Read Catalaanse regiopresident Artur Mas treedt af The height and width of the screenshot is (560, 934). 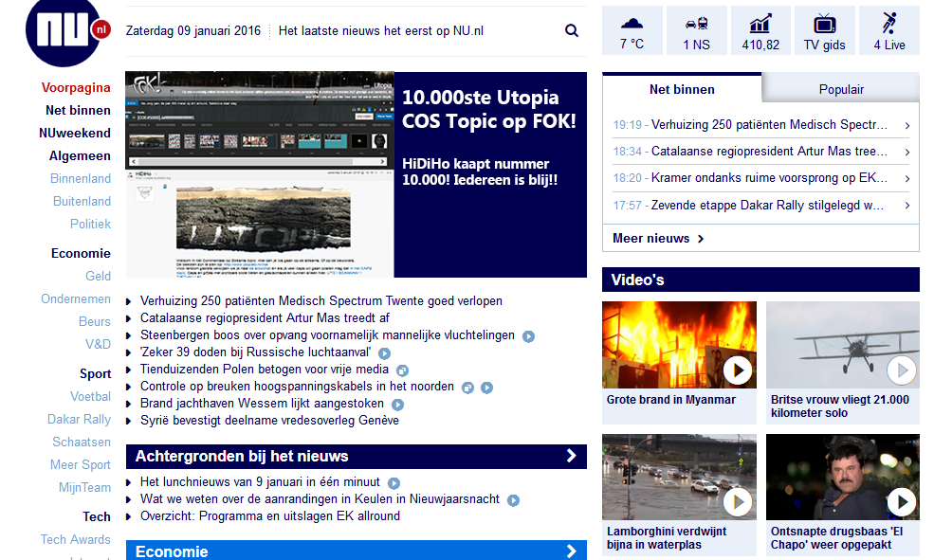tap(265, 317)
